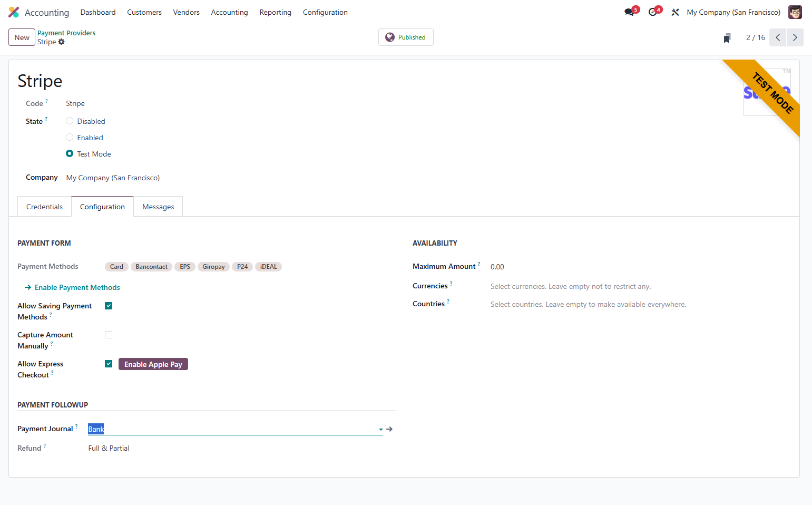Expand the Payment Journal dropdown arrow
This screenshot has height=505, width=812.
point(380,429)
